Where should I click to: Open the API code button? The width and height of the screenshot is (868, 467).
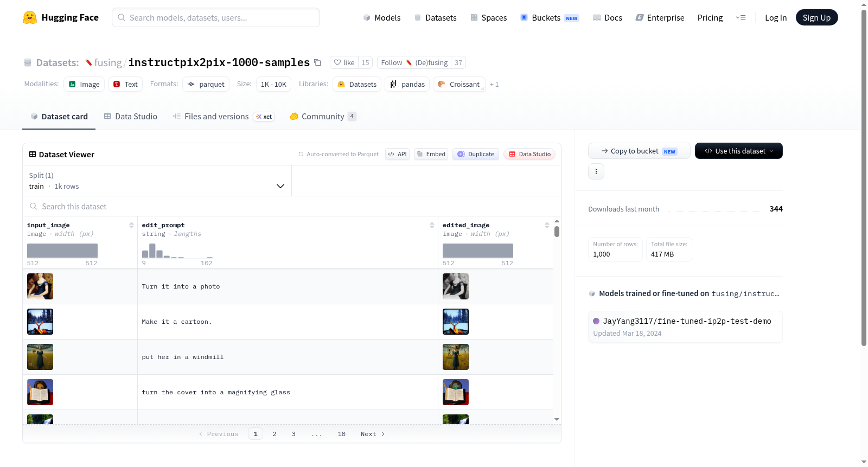tap(397, 154)
